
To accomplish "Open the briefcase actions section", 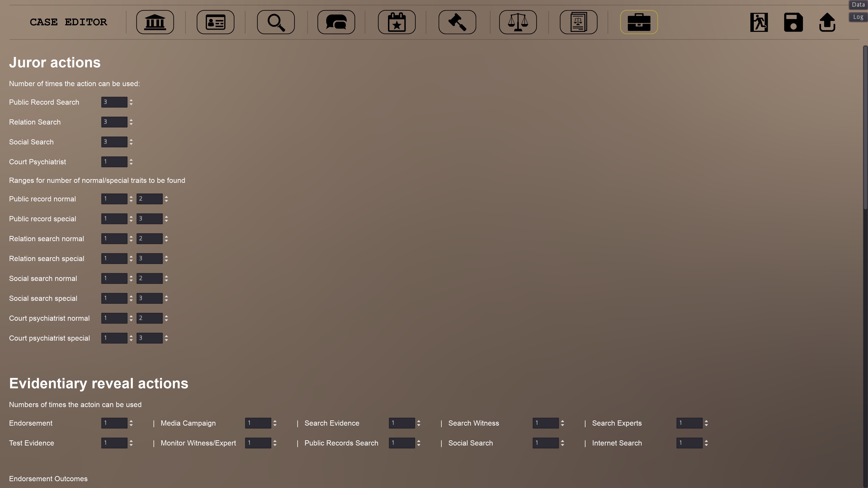I will coord(639,22).
